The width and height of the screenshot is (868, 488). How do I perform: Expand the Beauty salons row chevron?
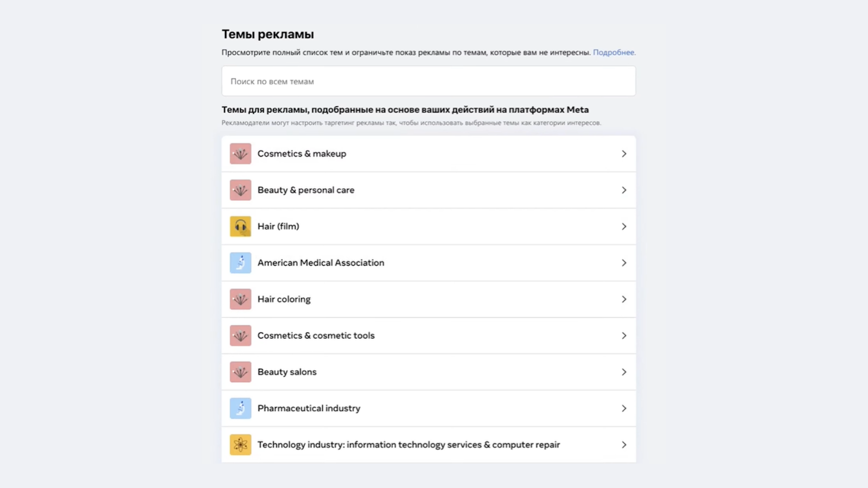(x=624, y=372)
